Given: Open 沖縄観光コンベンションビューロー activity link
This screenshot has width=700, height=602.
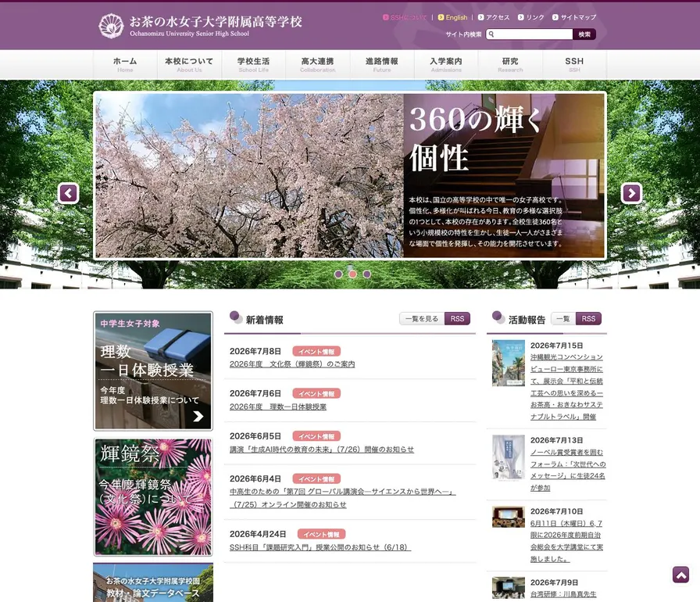Looking at the screenshot, I should (x=567, y=387).
